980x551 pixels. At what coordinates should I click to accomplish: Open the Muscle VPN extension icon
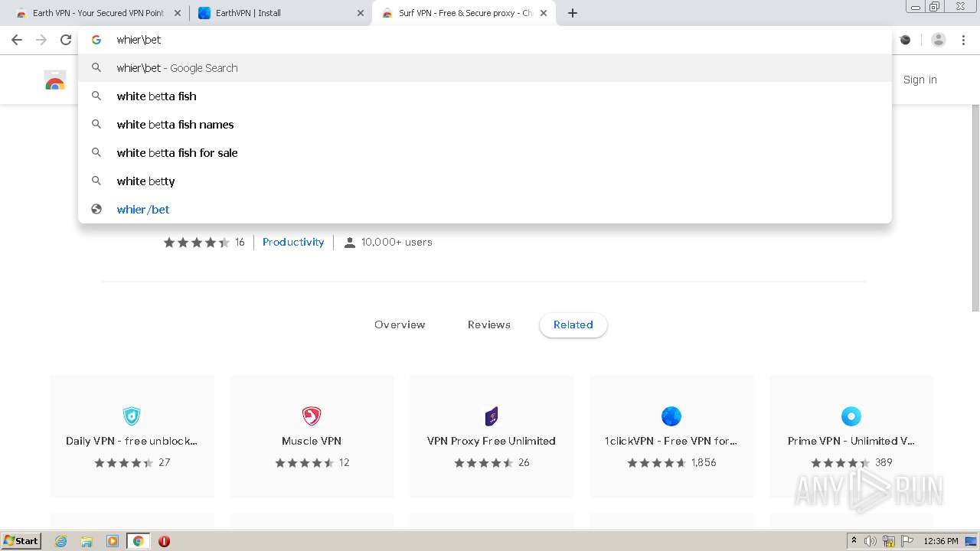(x=312, y=416)
